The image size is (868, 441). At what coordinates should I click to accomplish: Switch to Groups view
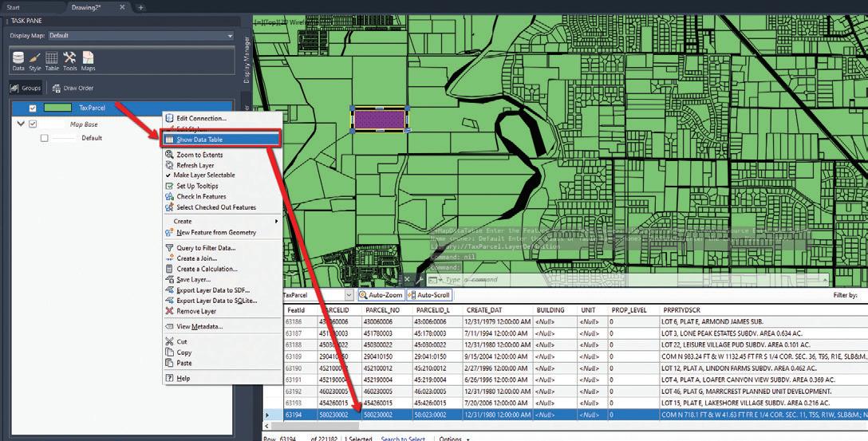[x=26, y=88]
